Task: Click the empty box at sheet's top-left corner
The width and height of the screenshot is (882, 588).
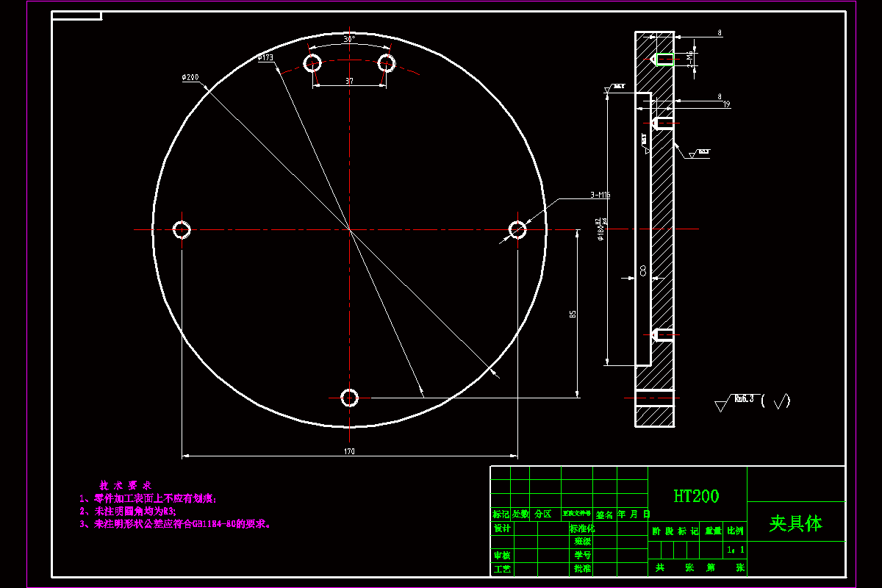Action: [76, 15]
